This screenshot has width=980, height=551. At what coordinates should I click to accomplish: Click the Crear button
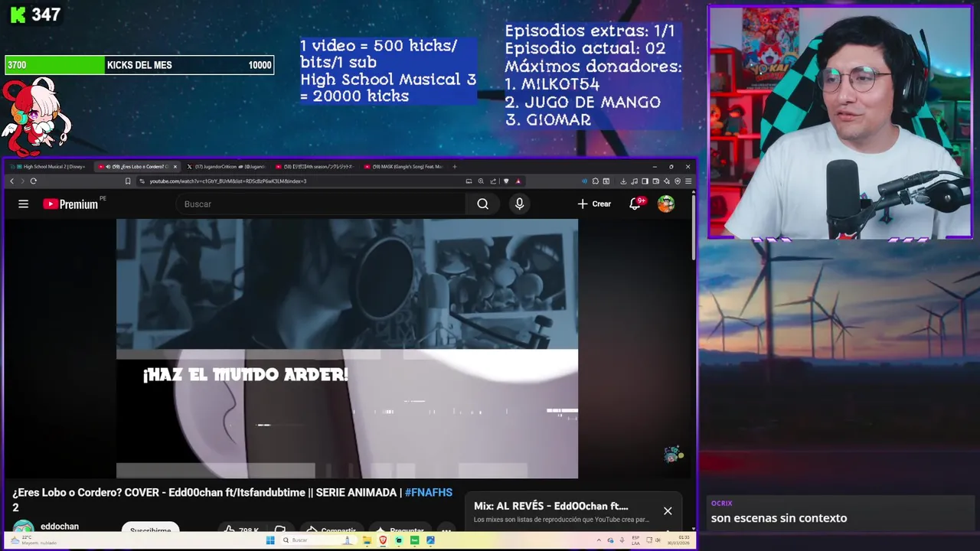tap(594, 204)
